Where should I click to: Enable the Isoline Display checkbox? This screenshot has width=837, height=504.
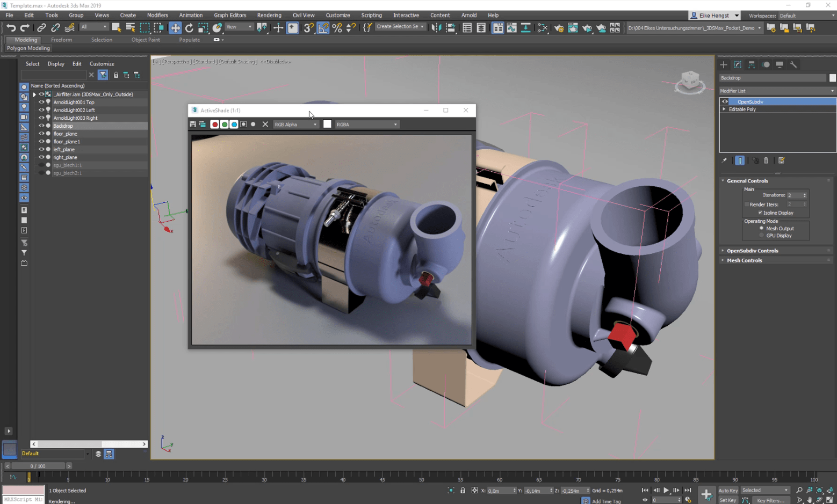760,213
